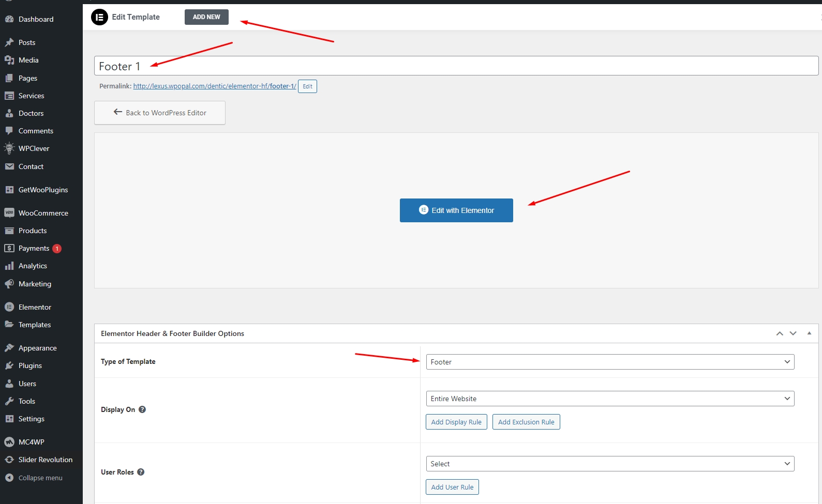Expand the User Roles Select dropdown

coord(610,464)
